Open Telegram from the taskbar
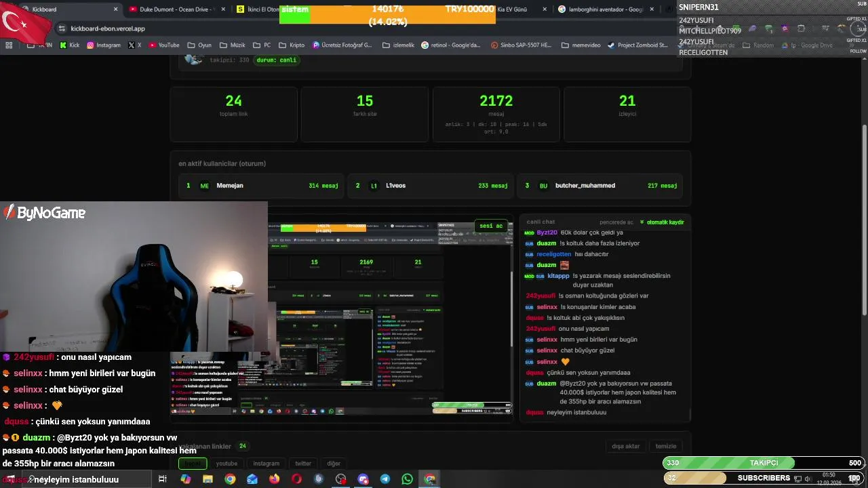 click(385, 479)
